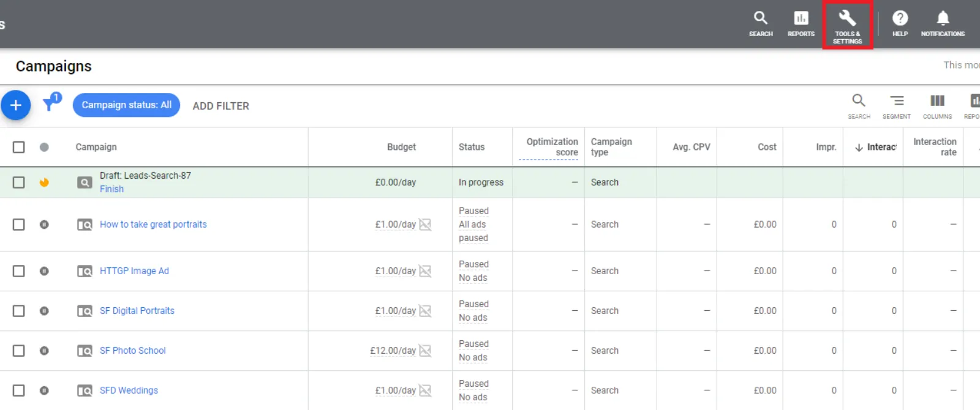This screenshot has height=410, width=980.
Task: Click the In progress status text
Action: [481, 182]
